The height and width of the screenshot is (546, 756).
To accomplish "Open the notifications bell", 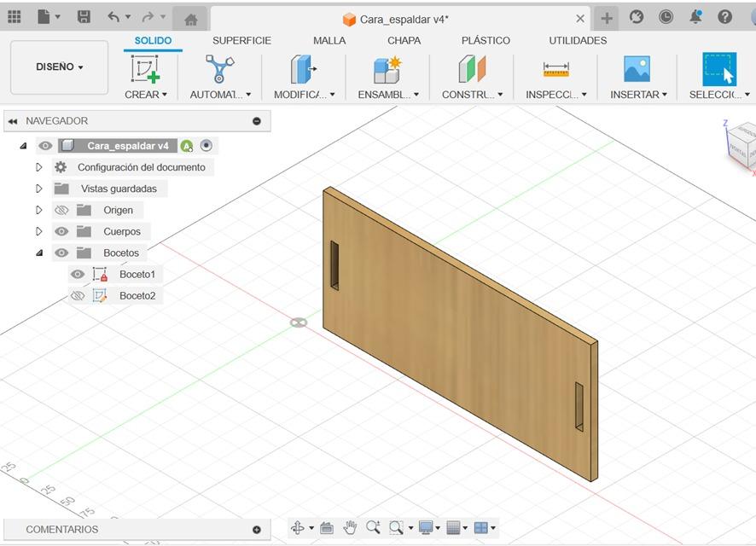I will (695, 17).
